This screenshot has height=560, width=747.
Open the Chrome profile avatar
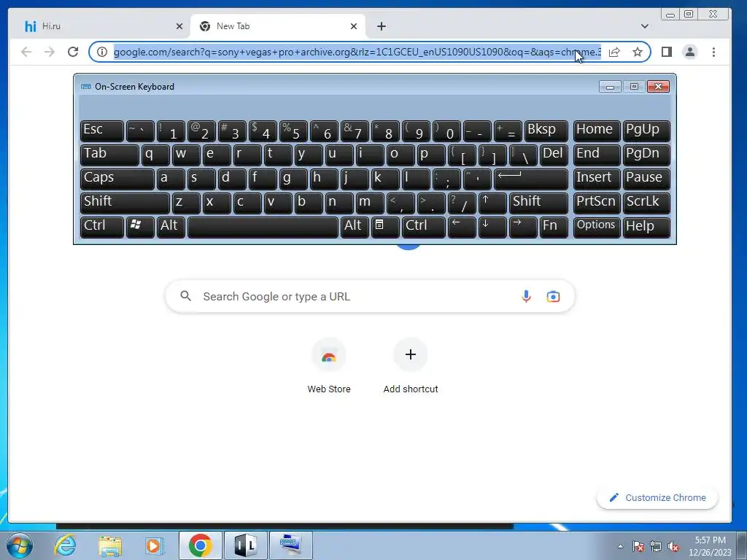pos(690,52)
